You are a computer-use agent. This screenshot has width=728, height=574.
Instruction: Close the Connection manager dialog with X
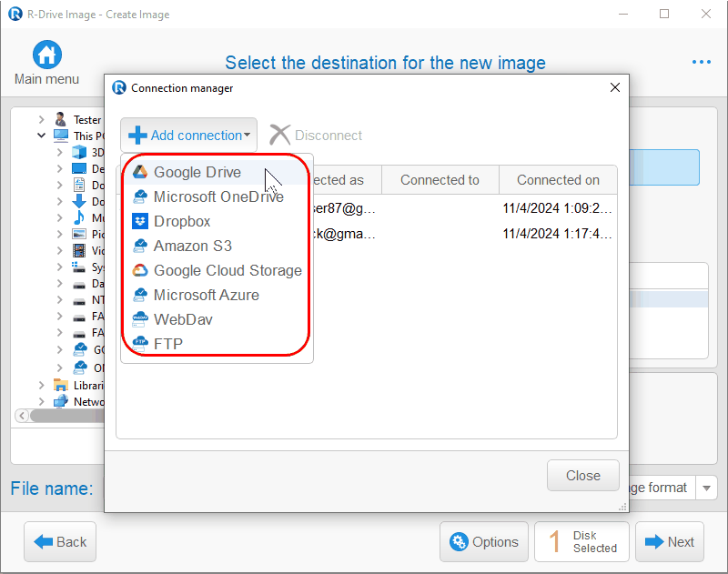pos(615,87)
